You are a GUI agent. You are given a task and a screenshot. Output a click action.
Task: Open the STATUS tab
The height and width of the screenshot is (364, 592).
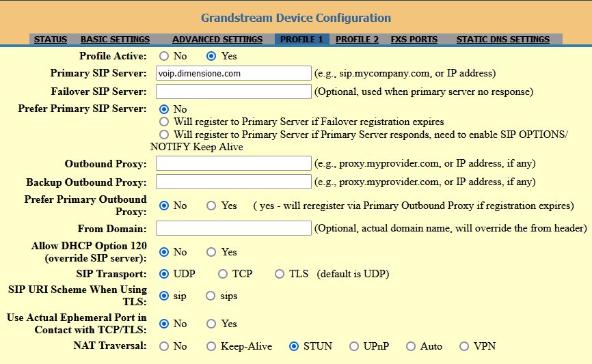click(x=50, y=39)
